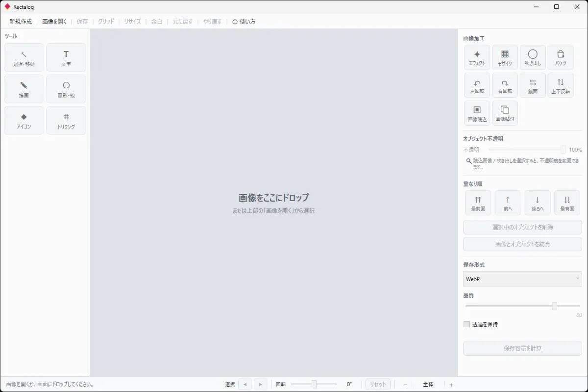Viewport: 588px width, 392px height.
Task: Reset rotation with リセット button
Action: (378, 384)
